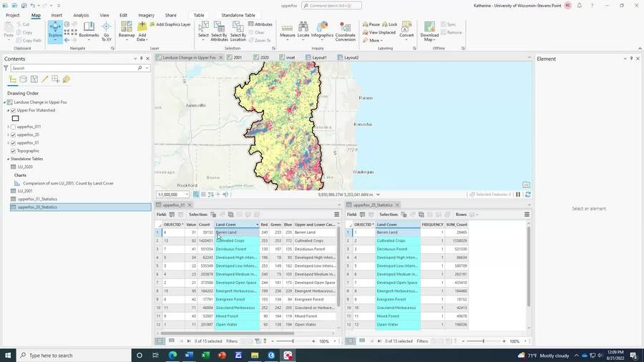Viewport: 644px width, 362px height.
Task: Adjust the upperfox_01 table zoom slider
Action: (293, 341)
